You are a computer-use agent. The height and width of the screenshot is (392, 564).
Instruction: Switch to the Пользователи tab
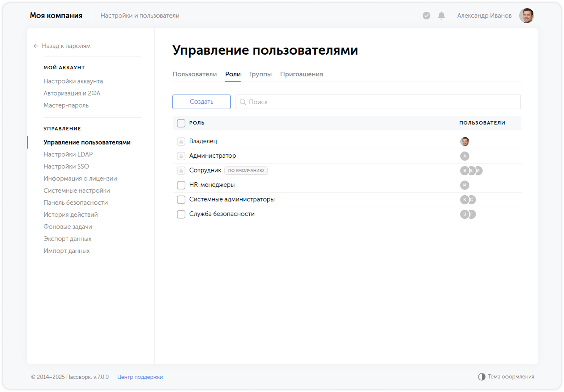[195, 74]
